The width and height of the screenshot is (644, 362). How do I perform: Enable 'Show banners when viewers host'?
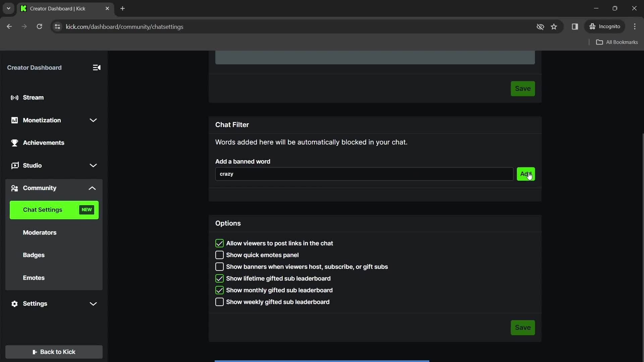[219, 266]
